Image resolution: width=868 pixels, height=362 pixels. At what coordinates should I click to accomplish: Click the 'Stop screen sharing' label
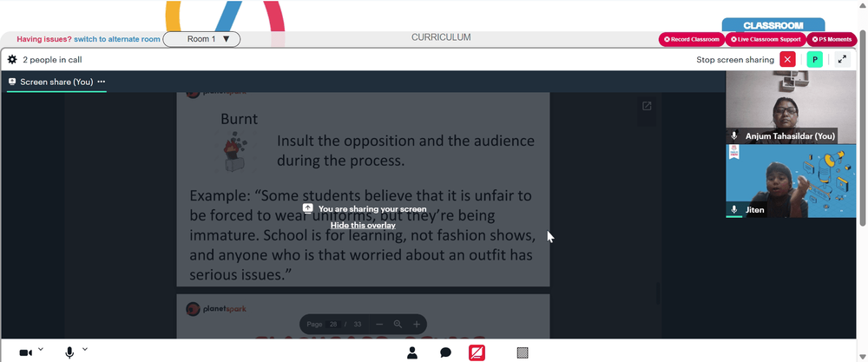coord(735,60)
